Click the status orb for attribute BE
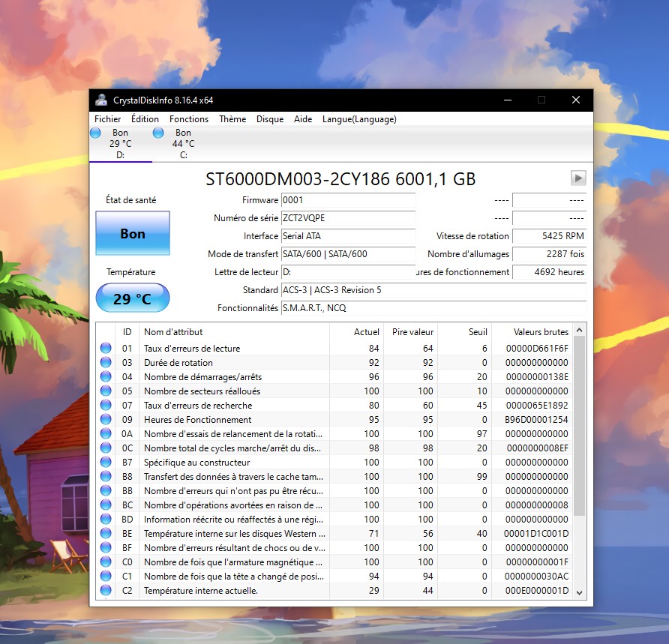The image size is (669, 644). click(x=106, y=533)
